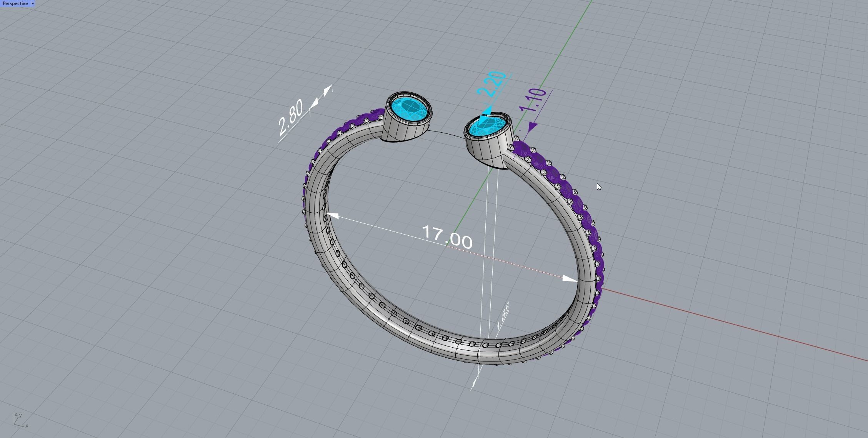This screenshot has width=868, height=438.
Task: Select the 2.80 dimension annotation
Action: (x=291, y=118)
